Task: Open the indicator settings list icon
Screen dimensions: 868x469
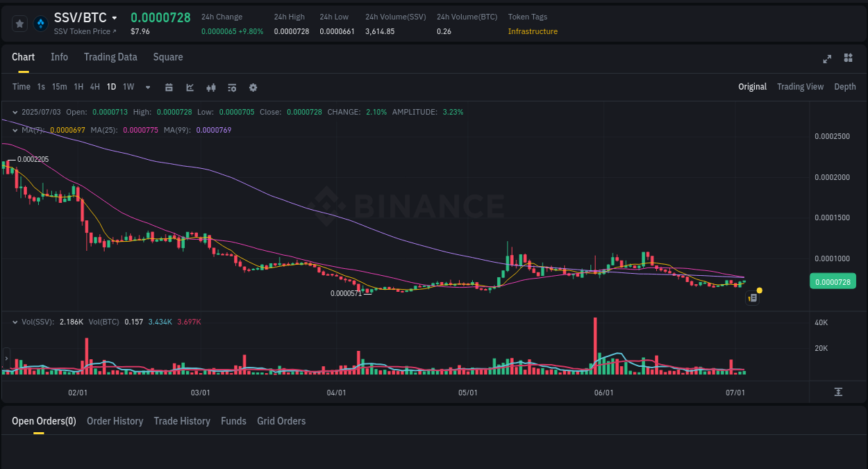Action: (231, 87)
